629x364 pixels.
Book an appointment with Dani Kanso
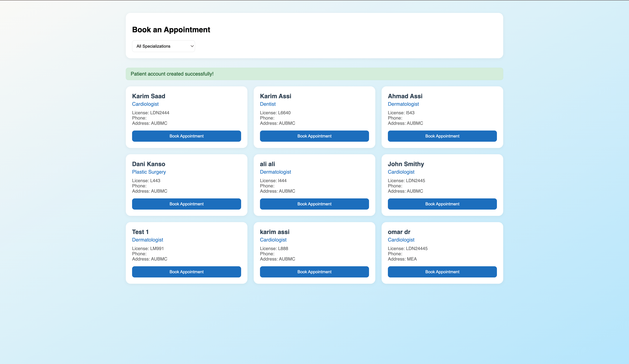click(x=186, y=204)
